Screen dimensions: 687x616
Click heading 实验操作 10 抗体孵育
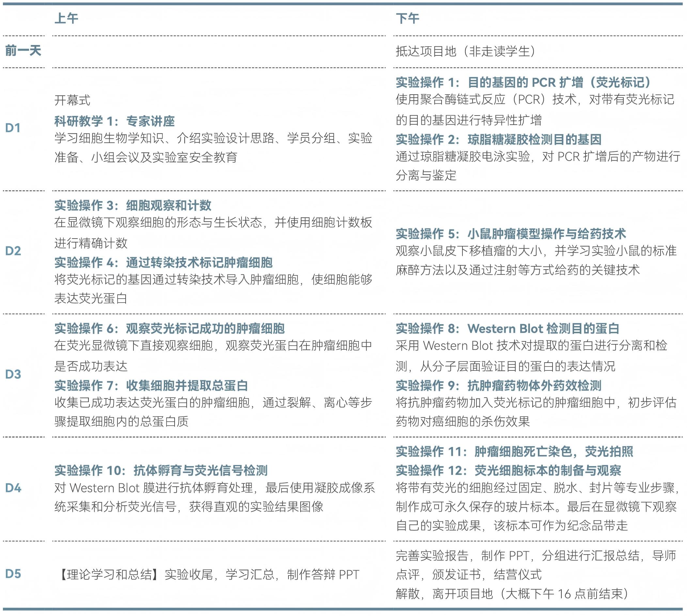coord(161,470)
